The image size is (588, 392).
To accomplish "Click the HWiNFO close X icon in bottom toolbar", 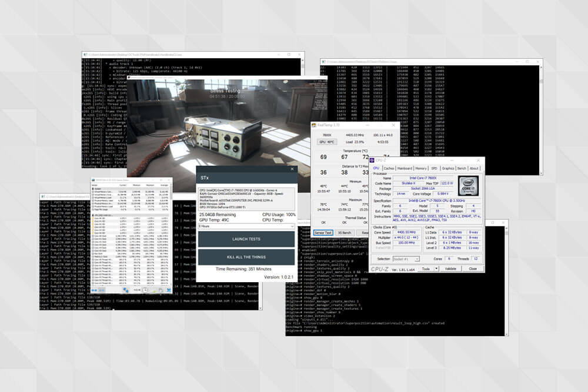I will point(169,290).
